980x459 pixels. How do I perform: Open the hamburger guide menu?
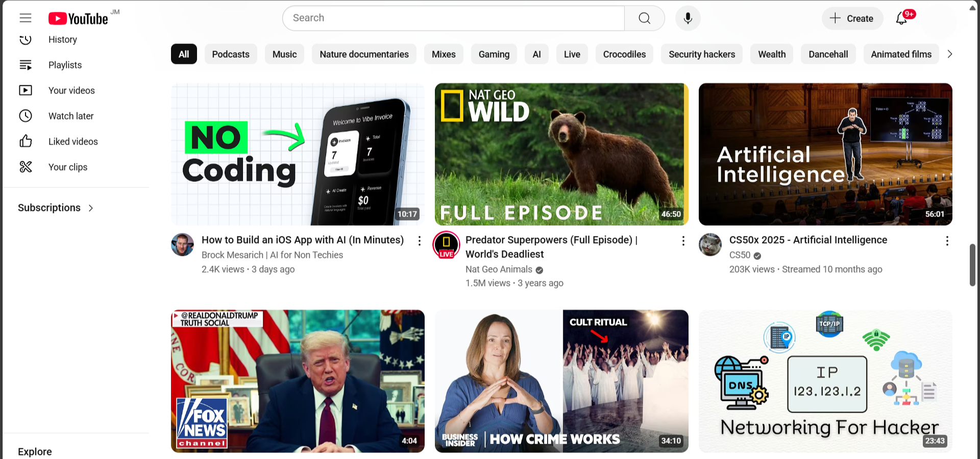tap(26, 18)
